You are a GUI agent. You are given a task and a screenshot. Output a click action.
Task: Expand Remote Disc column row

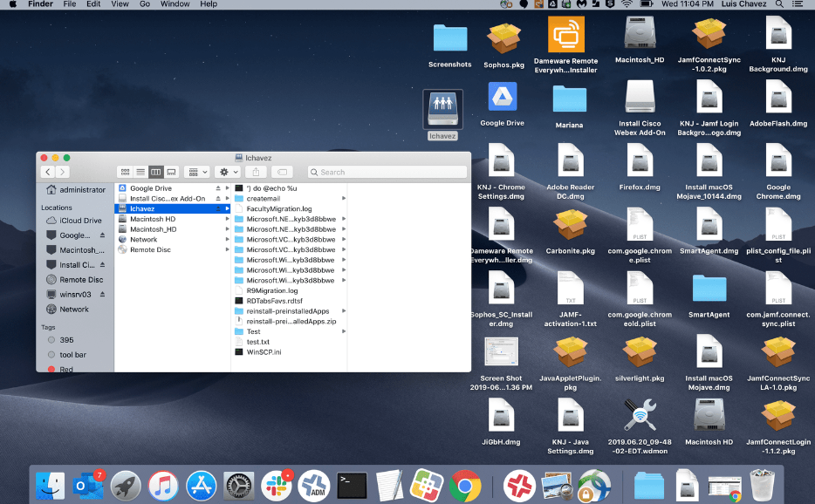pos(227,249)
